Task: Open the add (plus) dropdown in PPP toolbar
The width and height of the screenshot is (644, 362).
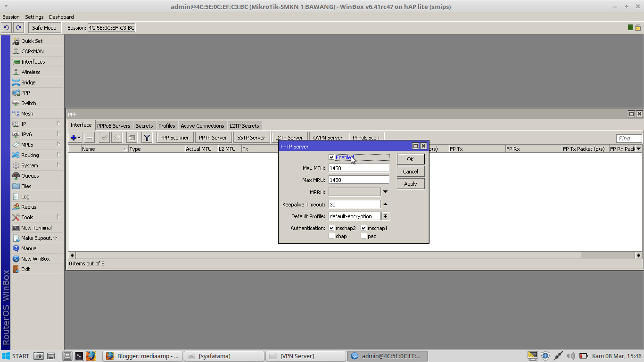Action: 75,138
